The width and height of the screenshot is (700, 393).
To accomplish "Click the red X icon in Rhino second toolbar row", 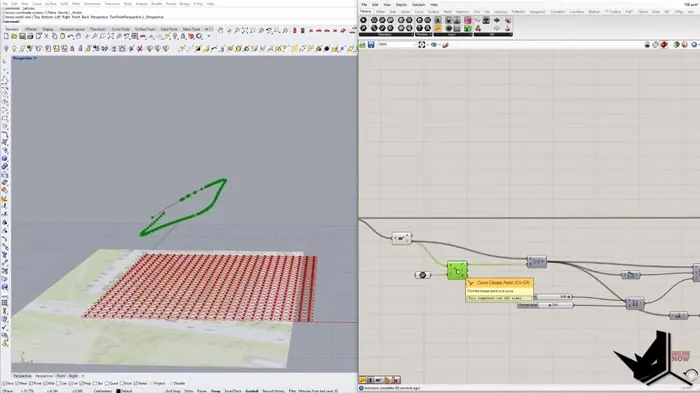I will tap(140, 48).
